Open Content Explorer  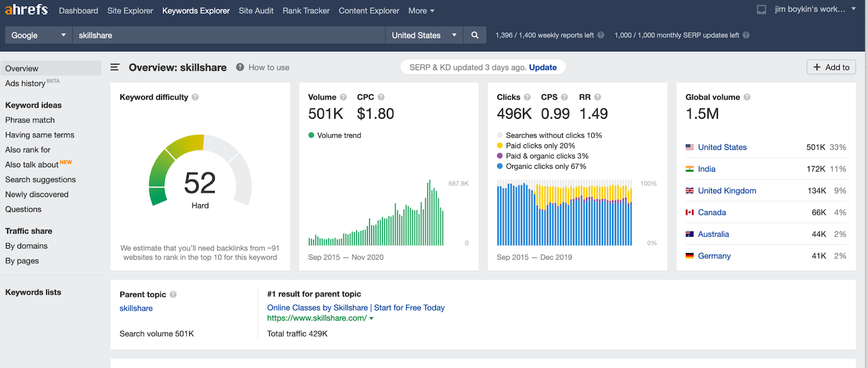coord(369,11)
